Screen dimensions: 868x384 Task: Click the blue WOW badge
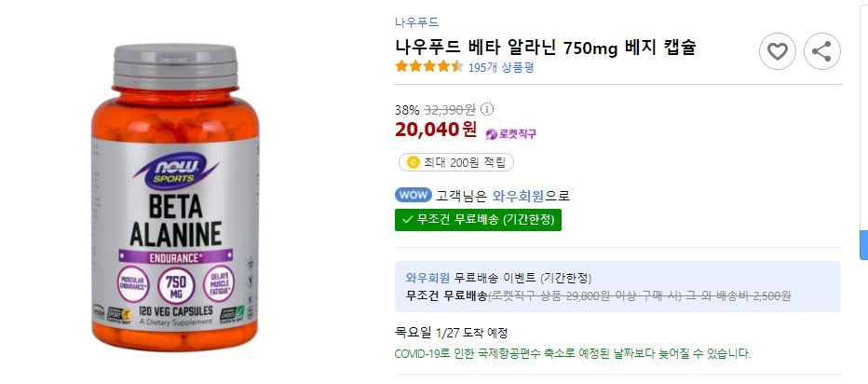click(x=413, y=196)
